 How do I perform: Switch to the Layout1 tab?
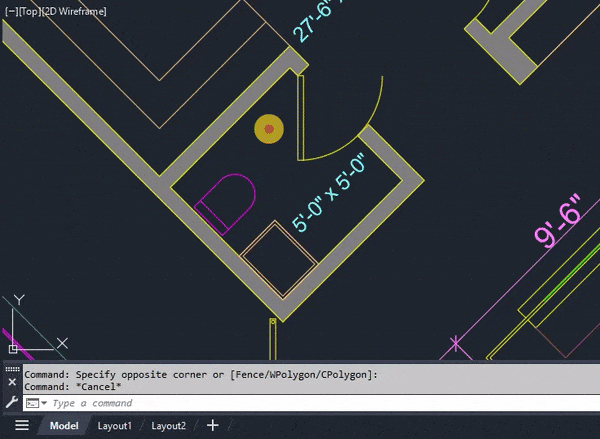click(114, 426)
